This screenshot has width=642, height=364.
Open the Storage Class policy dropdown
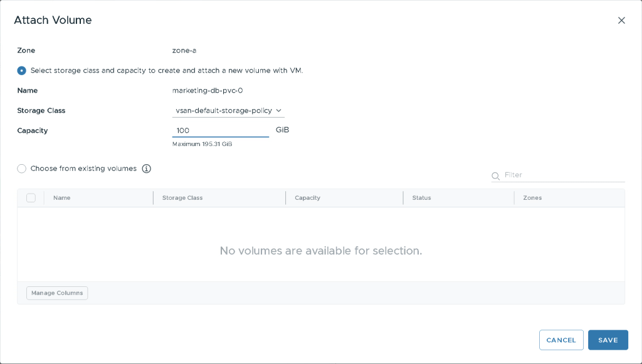click(x=228, y=111)
